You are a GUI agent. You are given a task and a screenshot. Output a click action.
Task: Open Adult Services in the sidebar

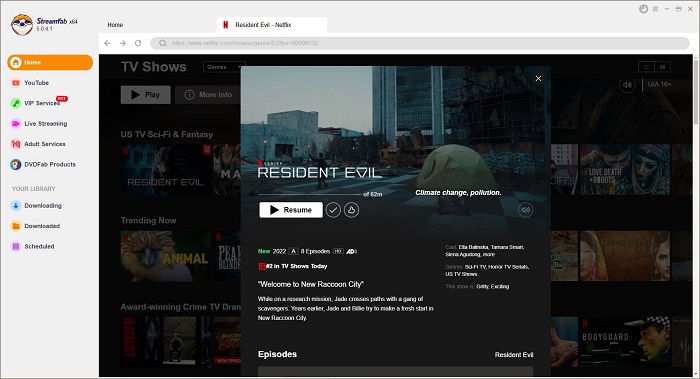coord(38,144)
